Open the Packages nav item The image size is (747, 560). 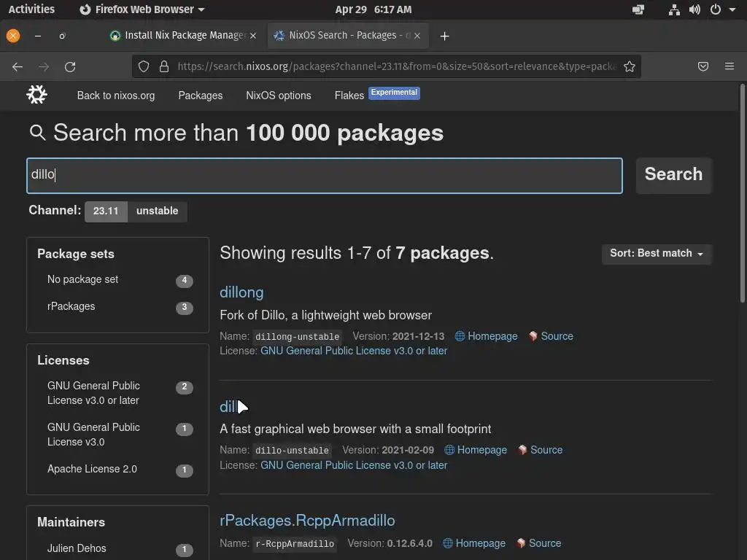pyautogui.click(x=200, y=96)
